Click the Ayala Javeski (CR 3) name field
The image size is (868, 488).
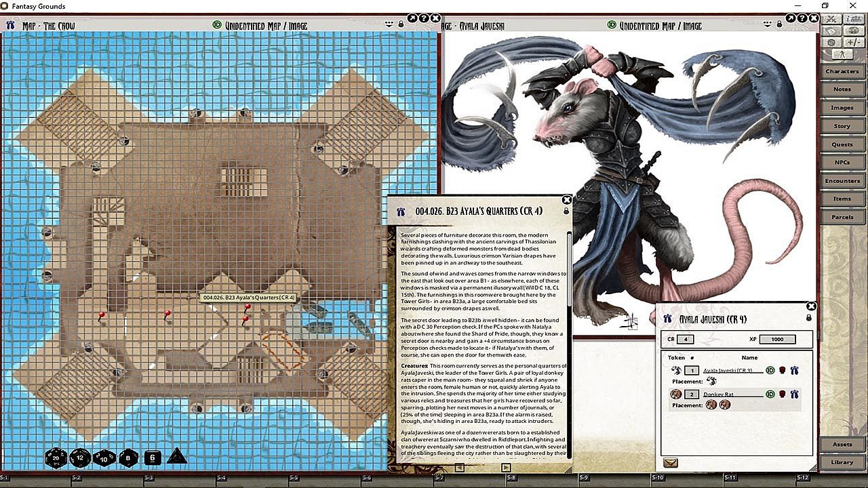click(733, 371)
